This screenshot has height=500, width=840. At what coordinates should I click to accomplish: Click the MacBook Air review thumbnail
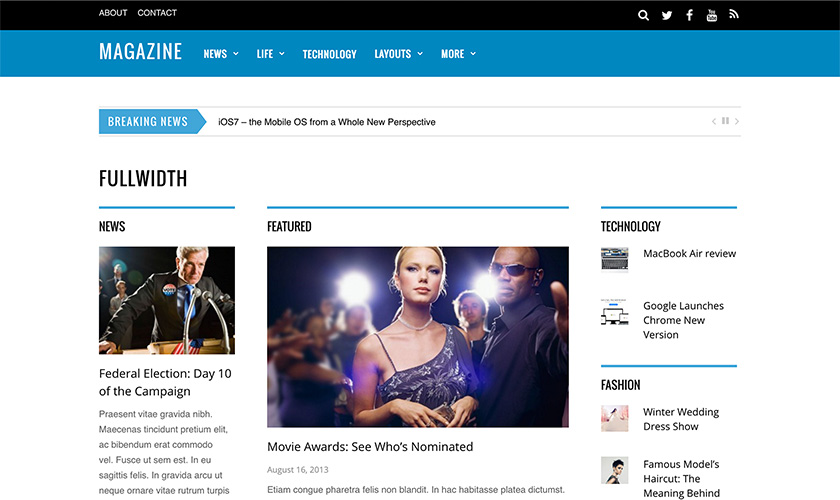[614, 259]
